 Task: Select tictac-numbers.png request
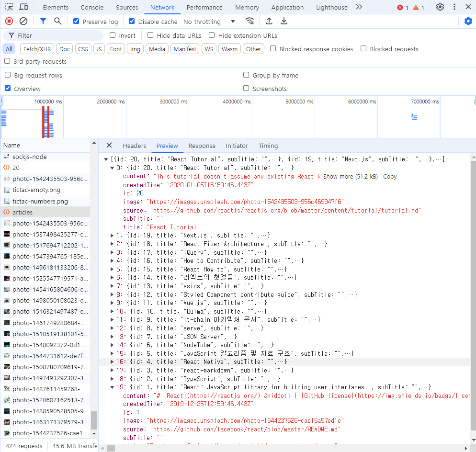pos(45,201)
